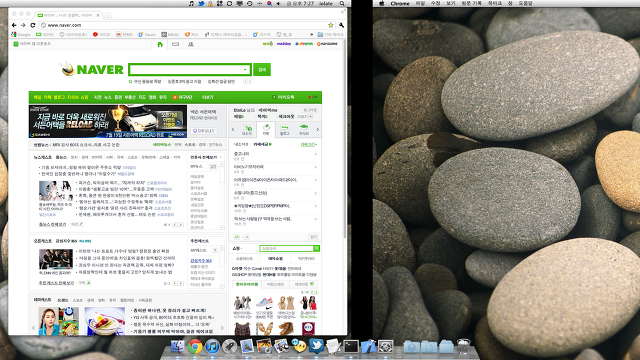
Task: Open iTunes from the Dock
Action: (212, 347)
